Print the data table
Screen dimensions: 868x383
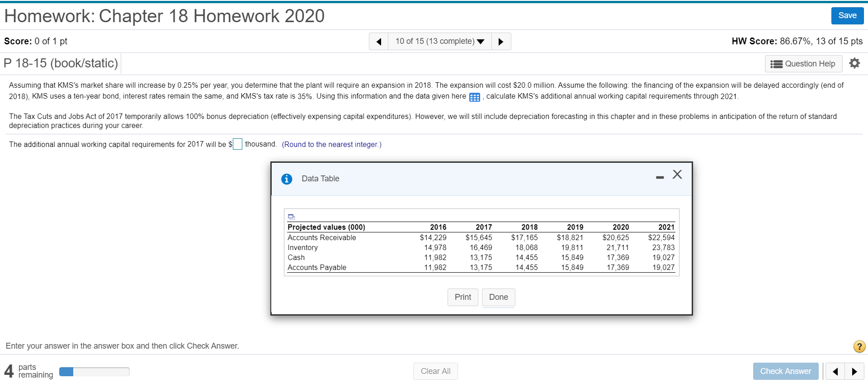(x=463, y=297)
